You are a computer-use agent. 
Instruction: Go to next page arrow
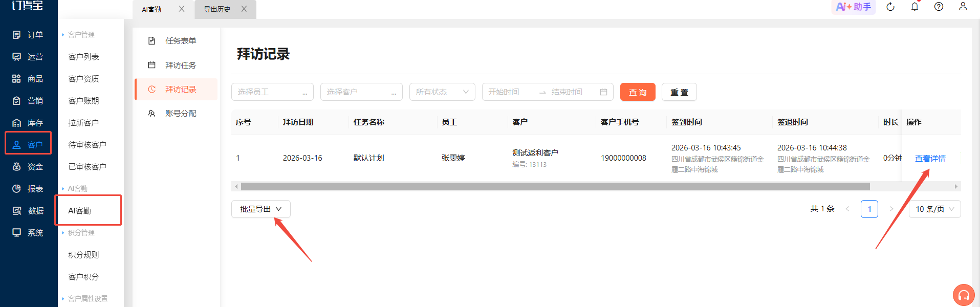click(891, 209)
